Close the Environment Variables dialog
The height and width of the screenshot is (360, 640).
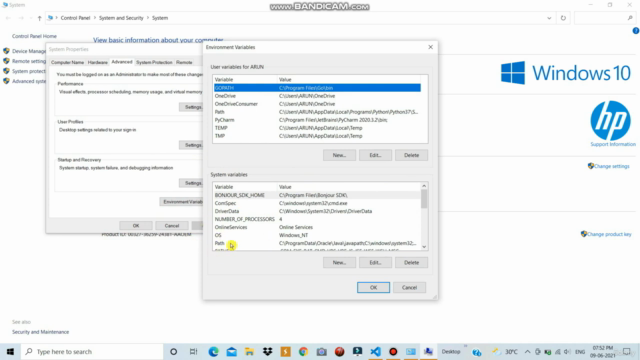[x=430, y=47]
